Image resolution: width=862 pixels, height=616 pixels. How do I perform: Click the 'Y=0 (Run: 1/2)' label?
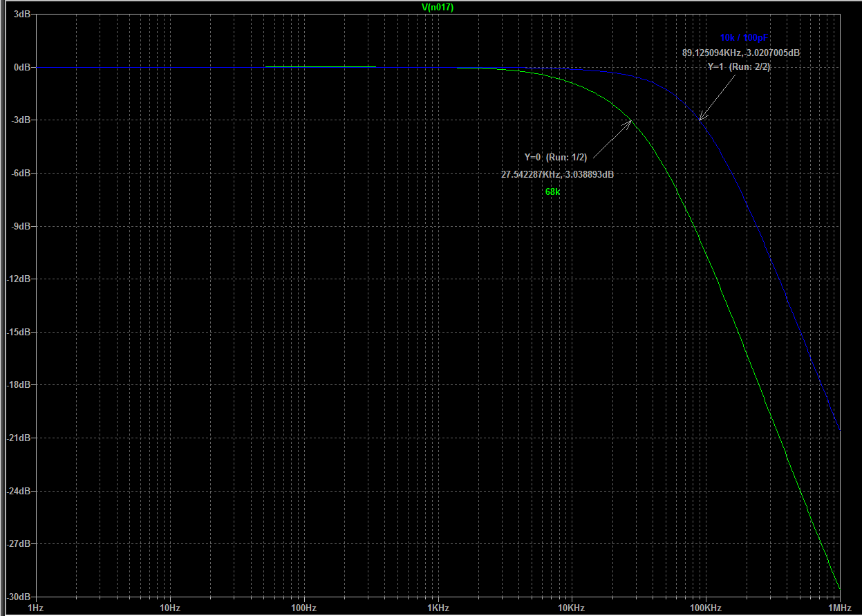point(555,158)
